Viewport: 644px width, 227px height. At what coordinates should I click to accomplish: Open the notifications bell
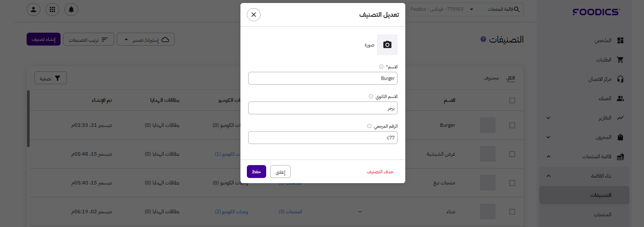click(71, 9)
